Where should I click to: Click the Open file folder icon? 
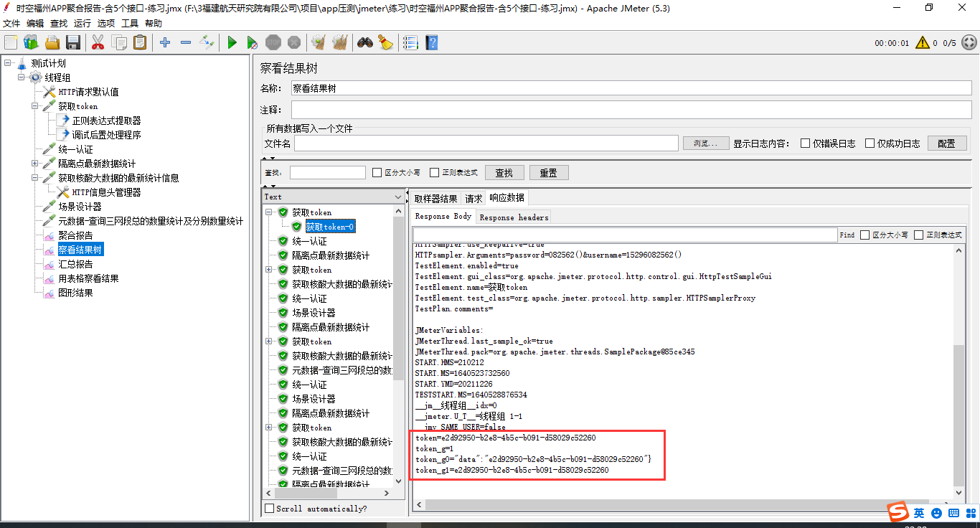(x=52, y=42)
